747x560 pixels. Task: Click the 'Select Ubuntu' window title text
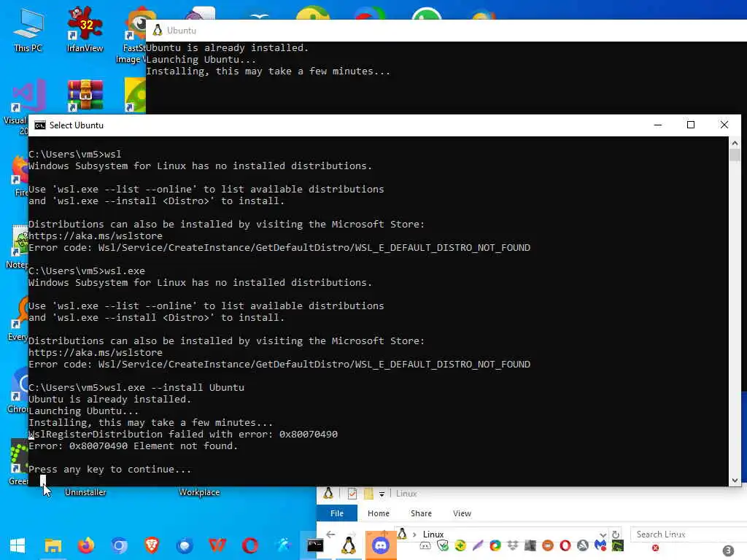[76, 125]
